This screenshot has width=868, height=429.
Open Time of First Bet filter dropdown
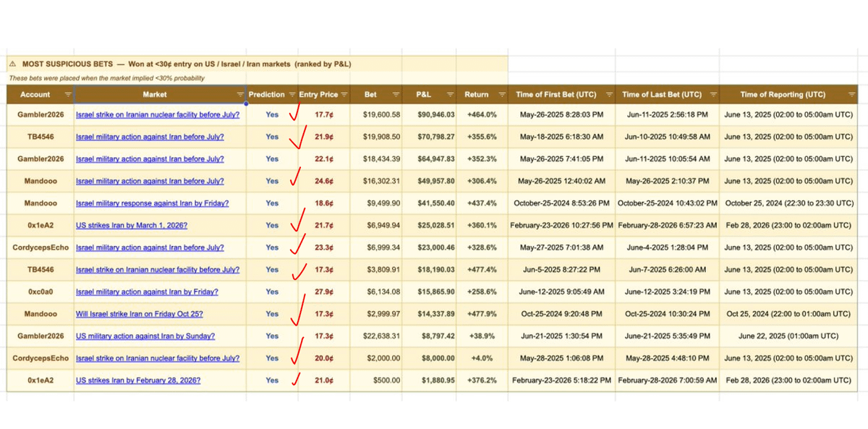610,95
